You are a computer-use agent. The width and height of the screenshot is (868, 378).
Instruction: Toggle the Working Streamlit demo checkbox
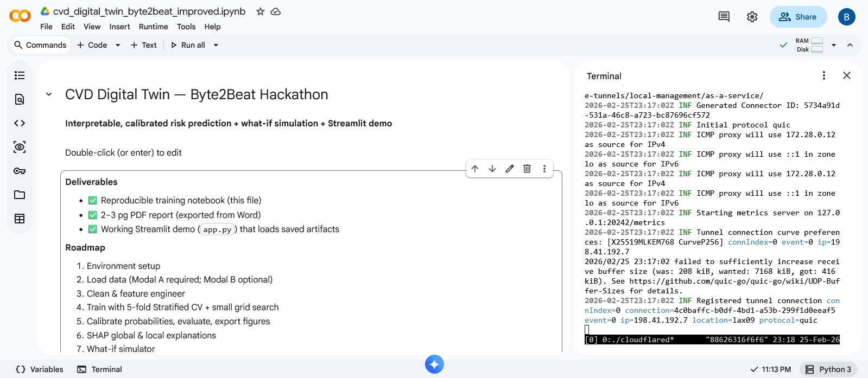pyautogui.click(x=93, y=229)
